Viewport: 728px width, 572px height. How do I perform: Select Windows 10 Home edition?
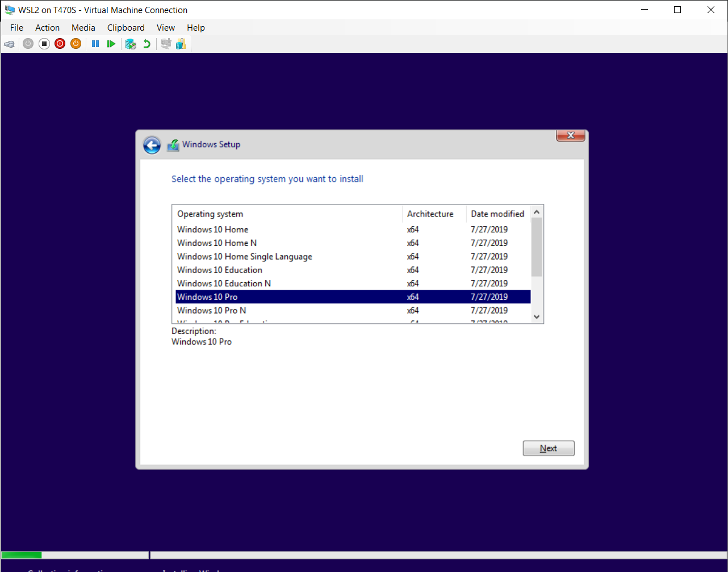point(212,229)
